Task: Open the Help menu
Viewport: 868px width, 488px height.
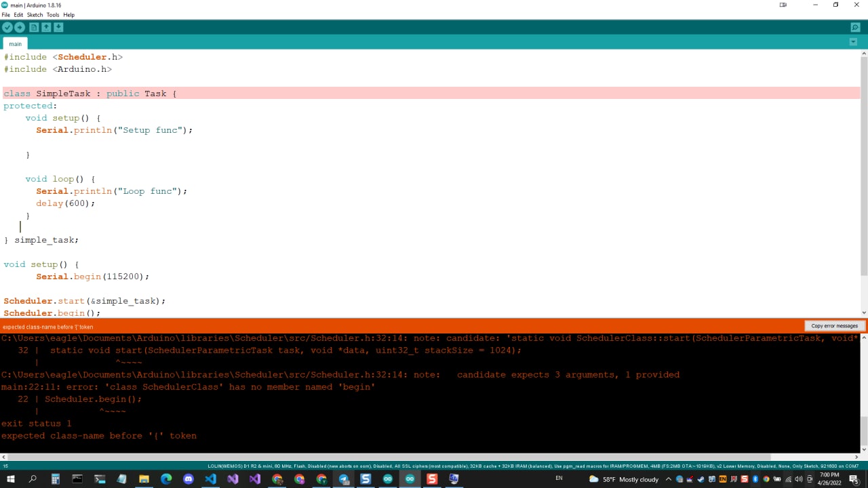Action: pos(68,14)
